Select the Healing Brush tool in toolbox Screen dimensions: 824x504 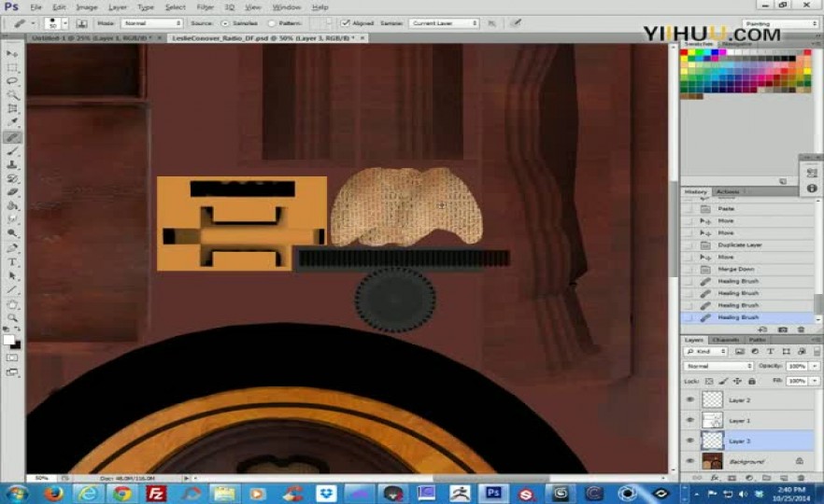point(12,137)
